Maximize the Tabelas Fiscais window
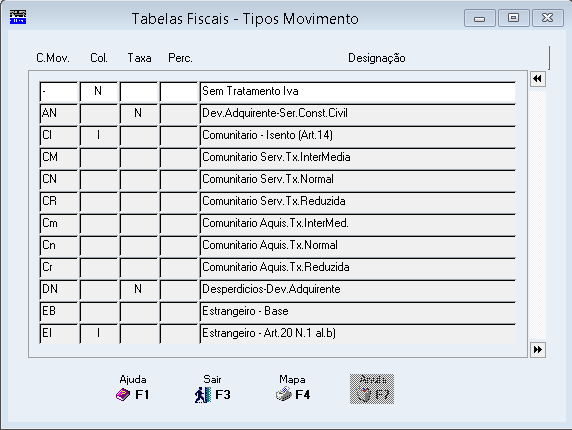Image resolution: width=572 pixels, height=430 pixels. click(513, 18)
